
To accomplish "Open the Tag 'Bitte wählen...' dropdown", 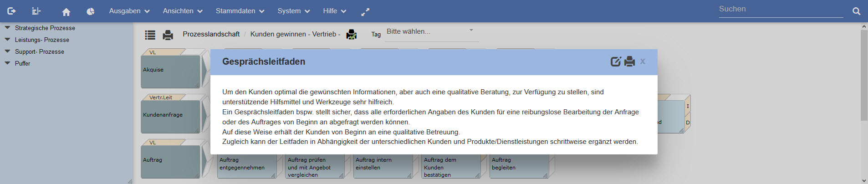I will 430,32.
